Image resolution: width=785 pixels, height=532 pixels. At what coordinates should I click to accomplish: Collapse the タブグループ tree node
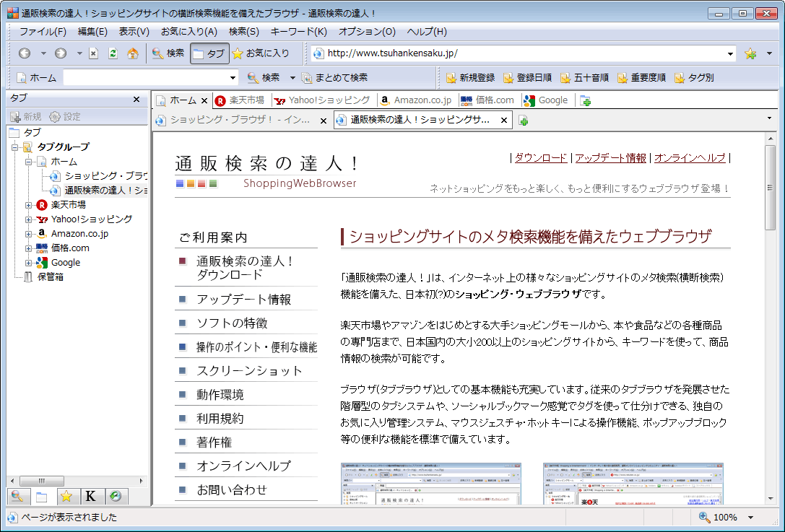[x=15, y=147]
